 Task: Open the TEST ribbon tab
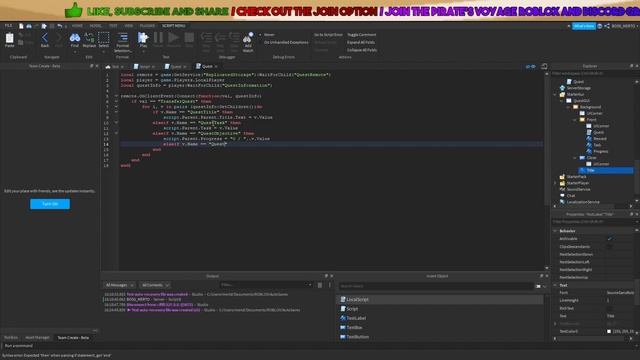[113, 26]
